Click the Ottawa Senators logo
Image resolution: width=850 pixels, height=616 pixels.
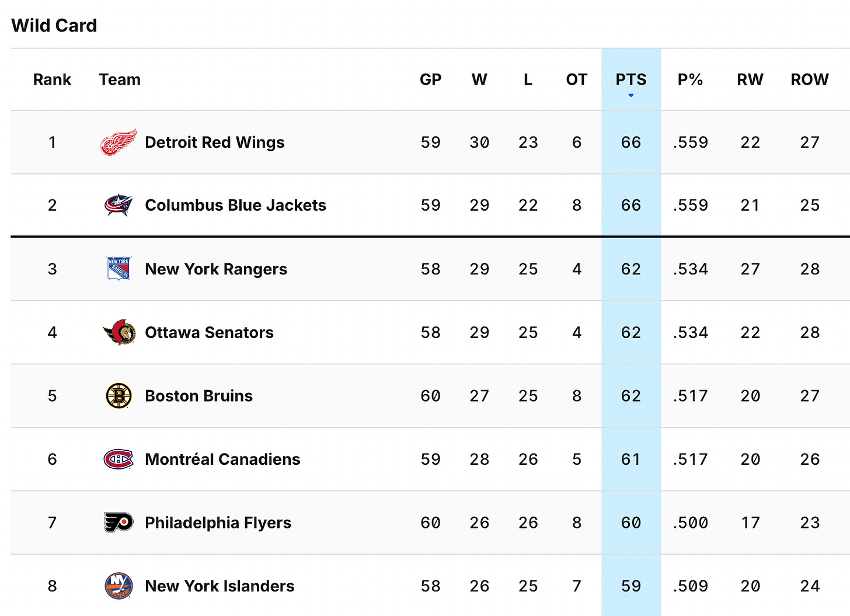119,332
